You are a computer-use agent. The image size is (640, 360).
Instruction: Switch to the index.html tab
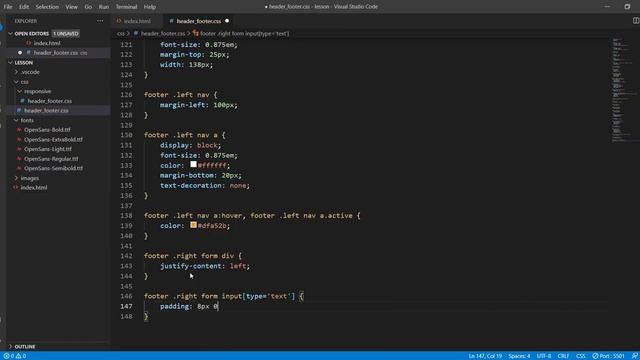(x=137, y=21)
